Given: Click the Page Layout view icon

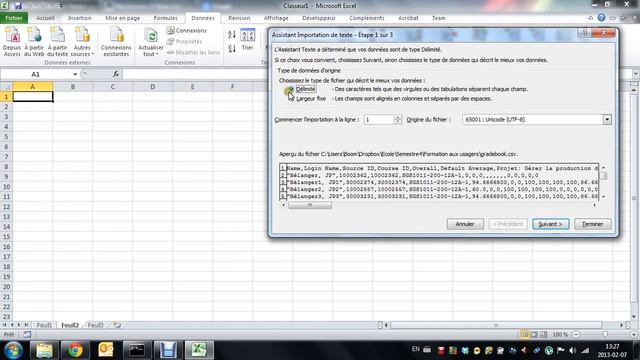Looking at the screenshot, I should point(534,335).
